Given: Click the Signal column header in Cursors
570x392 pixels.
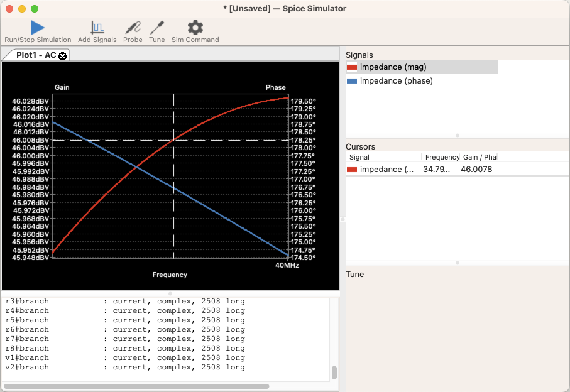Looking at the screenshot, I should [x=359, y=157].
